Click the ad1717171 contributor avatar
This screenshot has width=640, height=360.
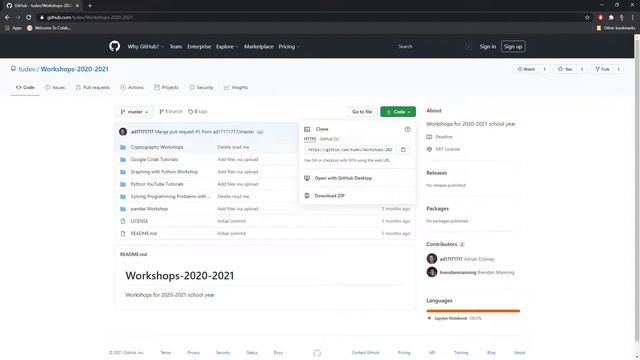point(432,259)
